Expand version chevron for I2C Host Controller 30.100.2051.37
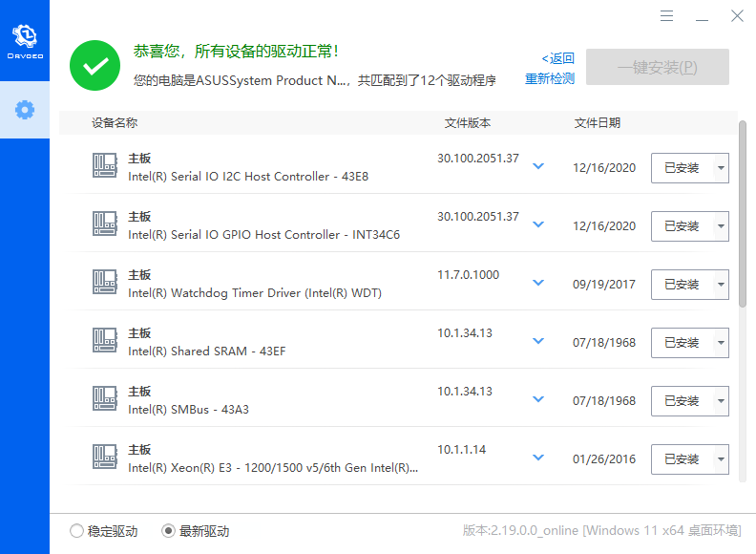756x554 pixels. [538, 166]
